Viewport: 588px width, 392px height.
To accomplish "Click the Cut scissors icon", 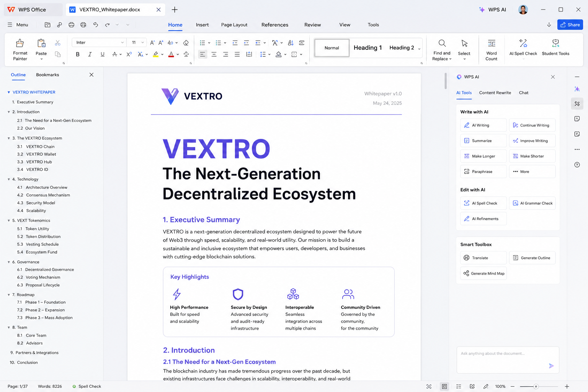I will point(57,43).
